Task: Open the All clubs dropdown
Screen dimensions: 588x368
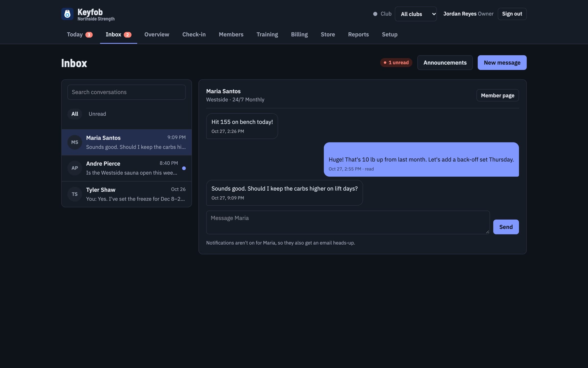Action: point(416,14)
